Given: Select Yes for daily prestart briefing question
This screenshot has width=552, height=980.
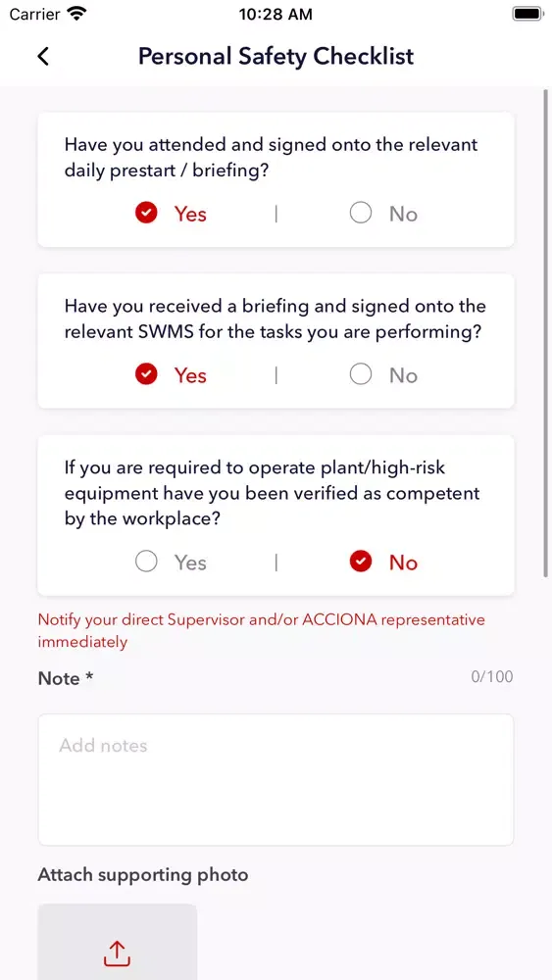Looking at the screenshot, I should pos(171,214).
